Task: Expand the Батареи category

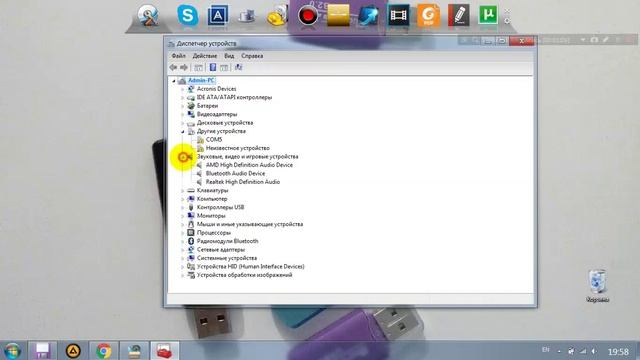Action: (182, 106)
